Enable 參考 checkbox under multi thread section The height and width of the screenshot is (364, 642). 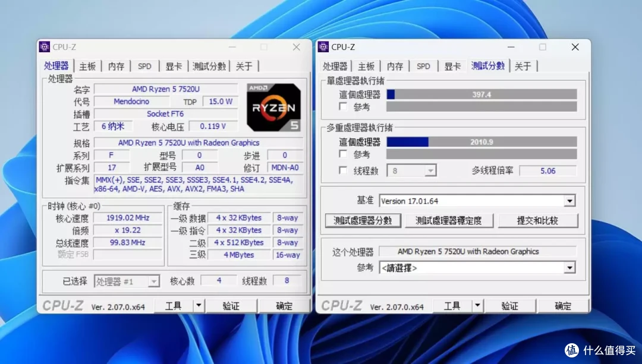(343, 154)
